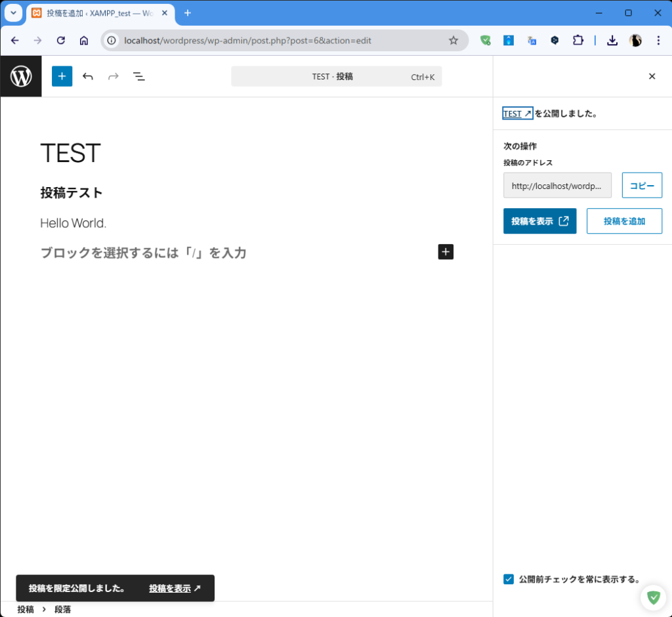Screen dimensions: 672x617
Task: Bookmark this page with the star icon
Action: click(x=453, y=41)
